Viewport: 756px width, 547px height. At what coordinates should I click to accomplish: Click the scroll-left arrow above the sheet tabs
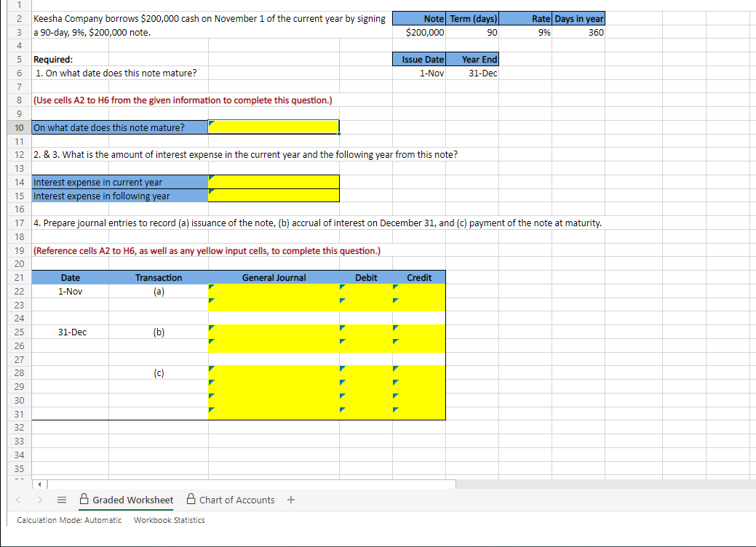pos(40,484)
